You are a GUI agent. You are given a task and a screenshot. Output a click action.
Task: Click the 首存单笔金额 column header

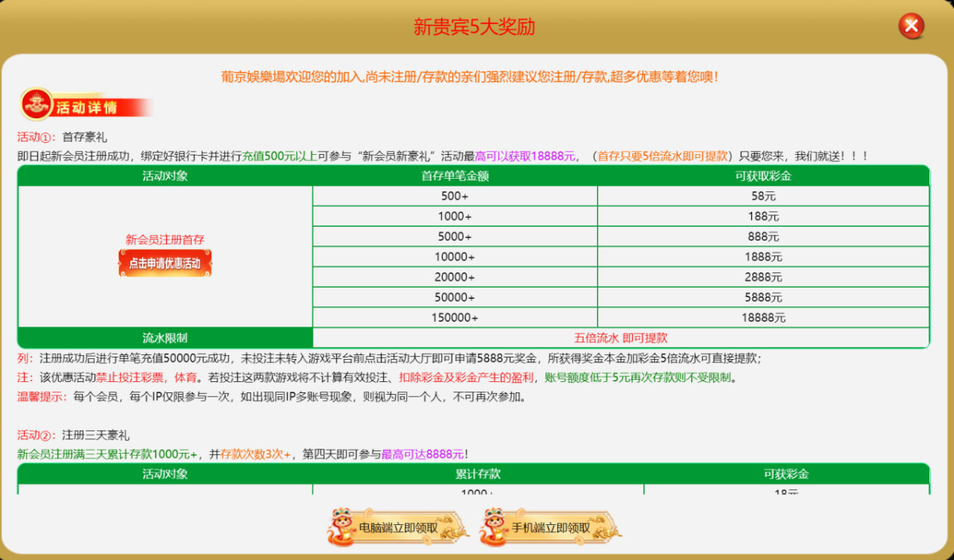[x=455, y=176]
